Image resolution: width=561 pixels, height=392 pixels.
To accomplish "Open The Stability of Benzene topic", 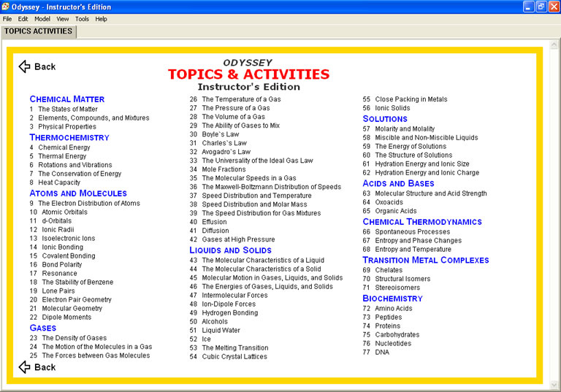I will tap(71, 283).
